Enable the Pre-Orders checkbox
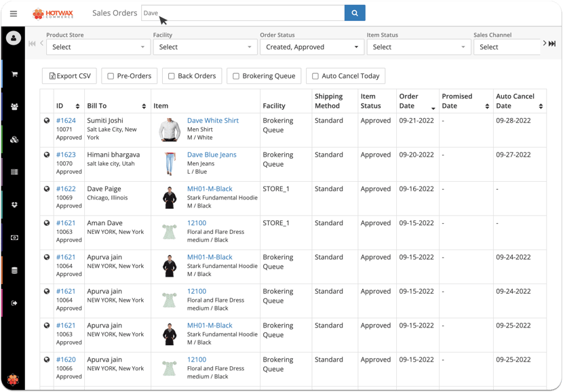The image size is (563, 392). [111, 76]
